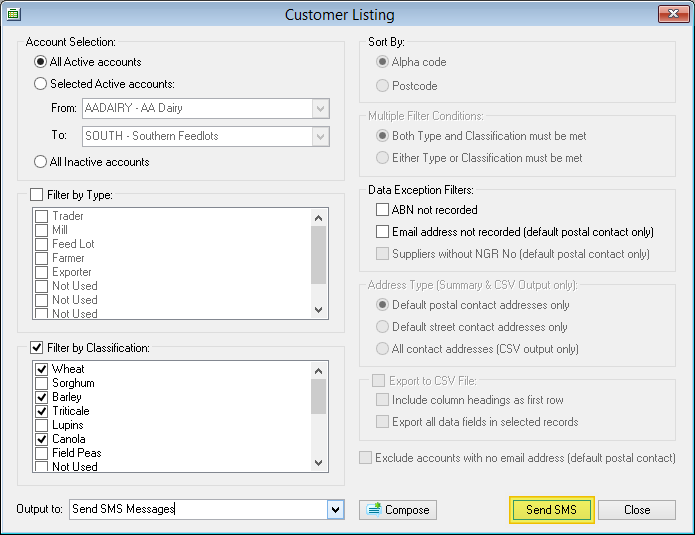This screenshot has width=695, height=535.
Task: Uncheck the Wheat classification
Action: (42, 369)
